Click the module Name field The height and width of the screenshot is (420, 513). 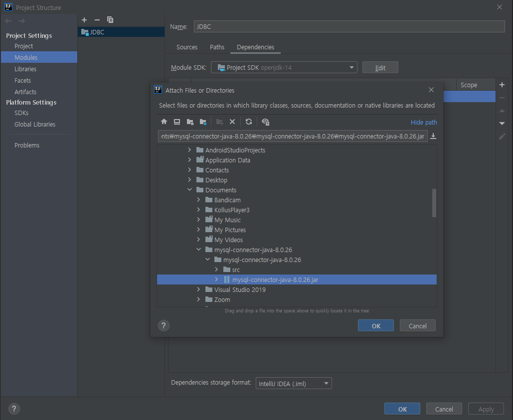click(349, 26)
